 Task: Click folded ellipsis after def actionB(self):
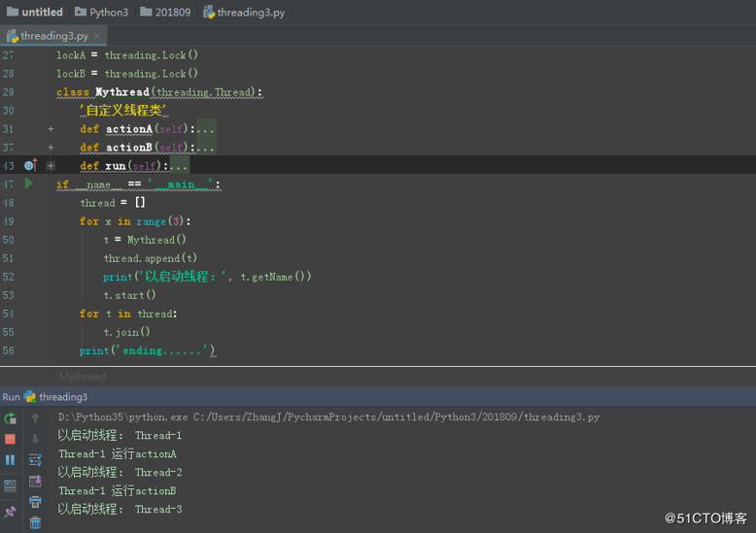[206, 148]
